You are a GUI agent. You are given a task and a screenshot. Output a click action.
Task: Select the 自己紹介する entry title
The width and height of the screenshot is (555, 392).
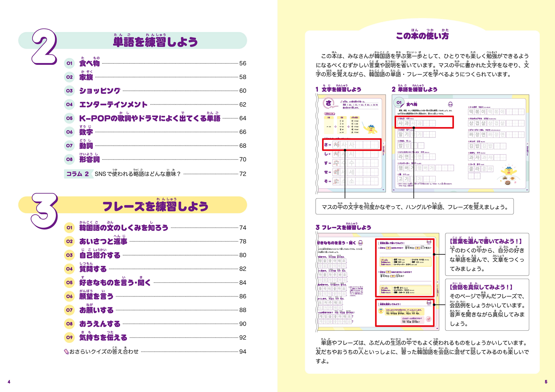pos(100,255)
